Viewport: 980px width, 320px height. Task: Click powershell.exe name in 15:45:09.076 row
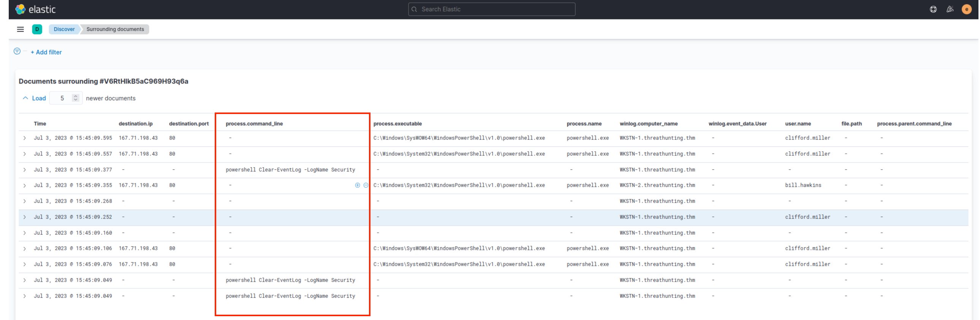pyautogui.click(x=587, y=264)
